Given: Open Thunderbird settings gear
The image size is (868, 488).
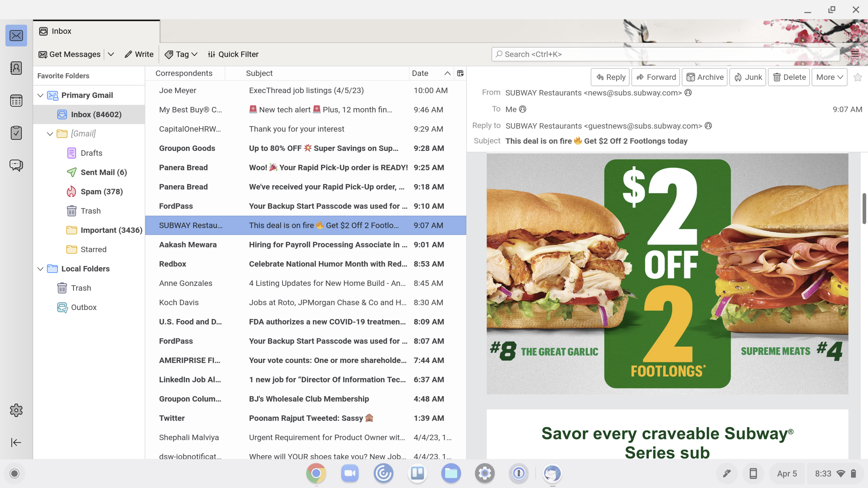Looking at the screenshot, I should point(16,410).
